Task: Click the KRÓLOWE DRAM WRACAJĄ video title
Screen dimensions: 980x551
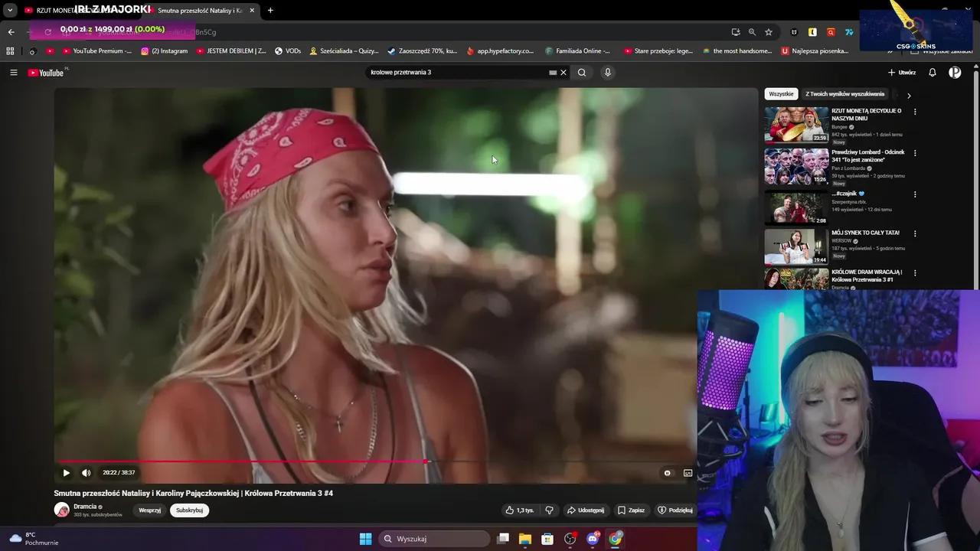Action: 867,275
